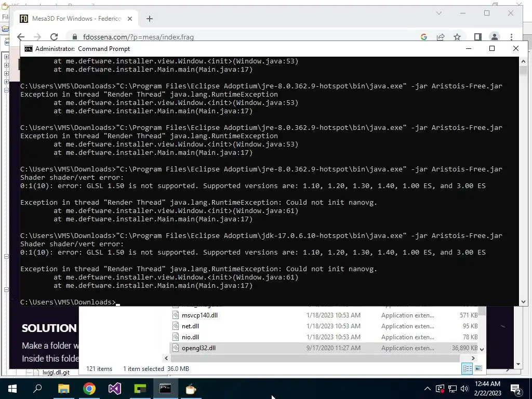
Task: Expand the fourth plus node in the left tree
Action: pos(6,82)
